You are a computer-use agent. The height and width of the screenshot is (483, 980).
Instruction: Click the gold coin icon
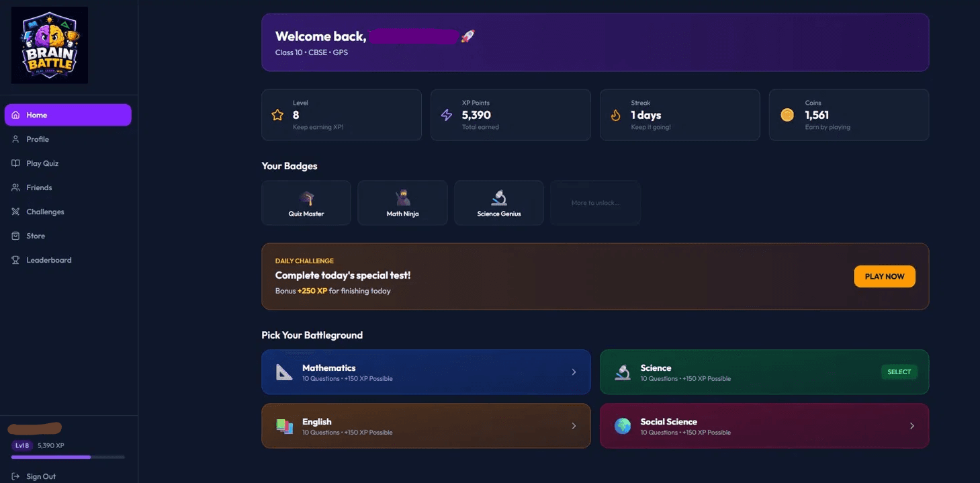(x=787, y=115)
